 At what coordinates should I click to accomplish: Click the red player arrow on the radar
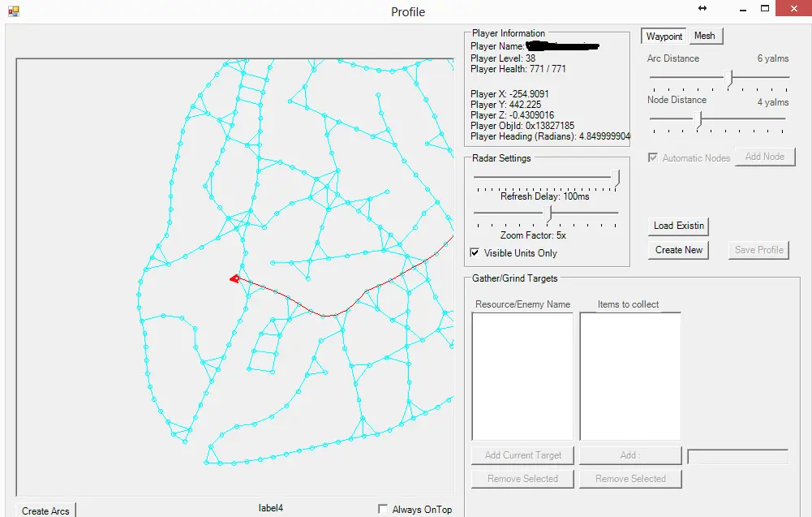coord(234,278)
